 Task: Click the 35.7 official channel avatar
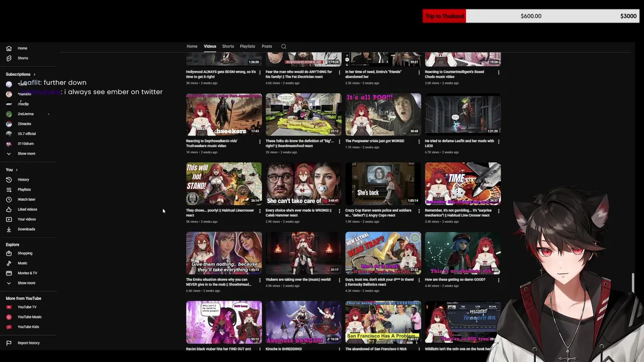(x=9, y=134)
